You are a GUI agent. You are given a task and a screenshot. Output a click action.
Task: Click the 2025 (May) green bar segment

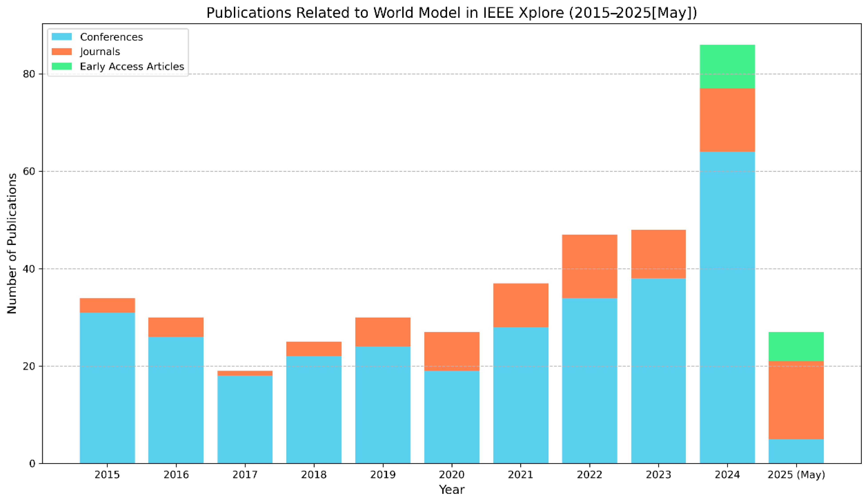click(x=796, y=346)
